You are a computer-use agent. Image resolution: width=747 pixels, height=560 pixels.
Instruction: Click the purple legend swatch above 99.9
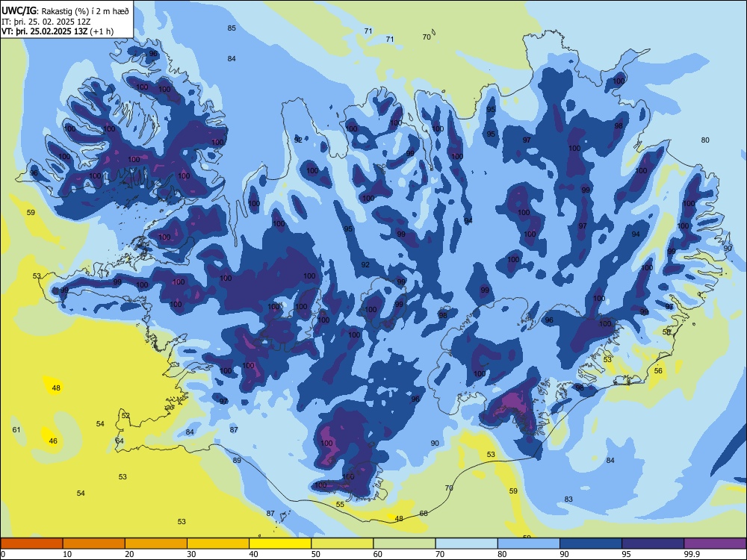point(715,544)
